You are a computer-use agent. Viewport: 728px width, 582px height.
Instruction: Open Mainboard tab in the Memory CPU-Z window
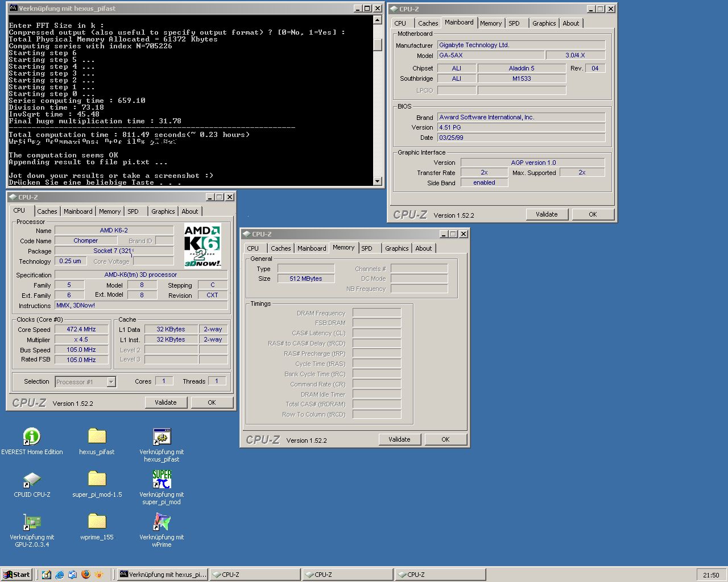[x=312, y=248]
